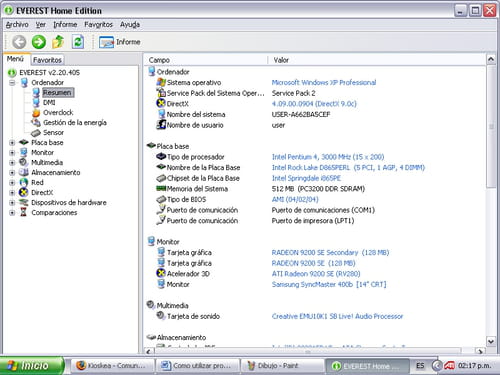This screenshot has height=375, width=500.
Task: Select Resumen in the tree
Action: click(57, 92)
